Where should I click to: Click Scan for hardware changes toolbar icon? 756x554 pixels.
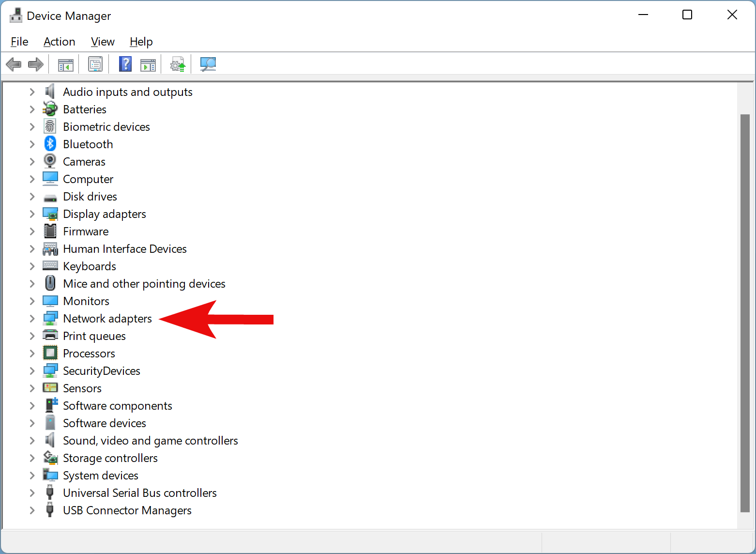[x=208, y=64]
